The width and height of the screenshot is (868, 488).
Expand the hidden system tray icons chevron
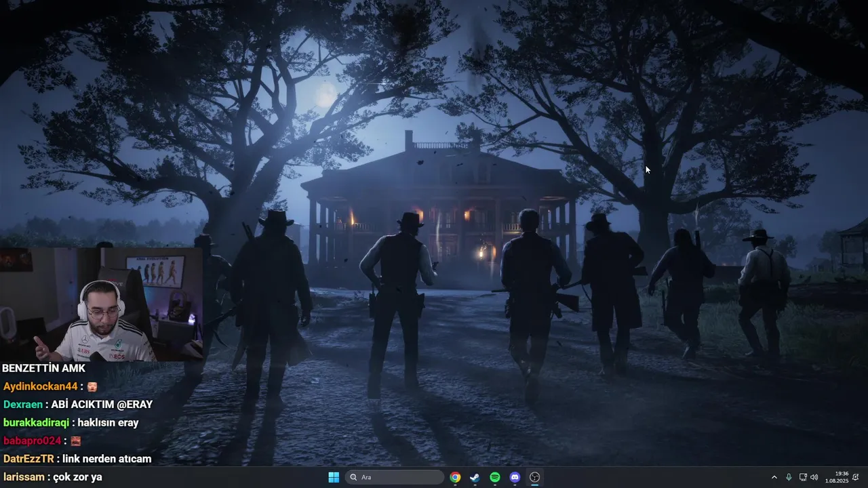click(x=774, y=477)
